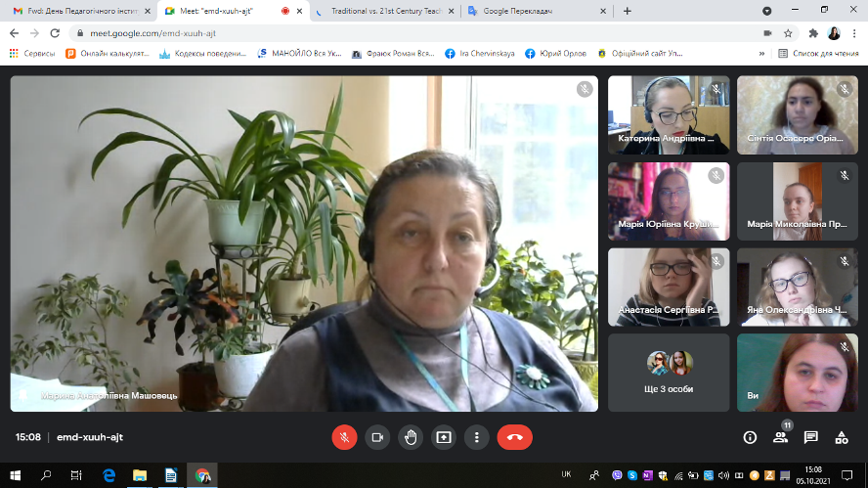Viewport: 868px width, 488px height.
Task: Open Офіційний сайт bookmark
Action: point(640,54)
